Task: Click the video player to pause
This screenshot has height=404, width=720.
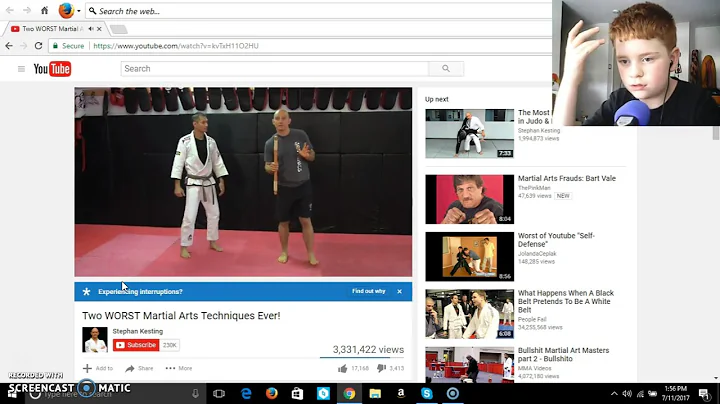Action: (243, 182)
